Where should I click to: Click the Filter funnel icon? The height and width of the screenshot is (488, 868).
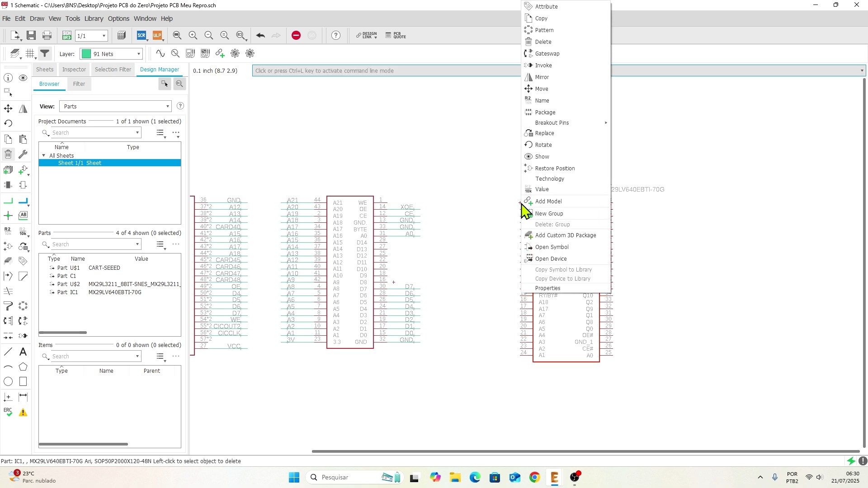(x=45, y=54)
